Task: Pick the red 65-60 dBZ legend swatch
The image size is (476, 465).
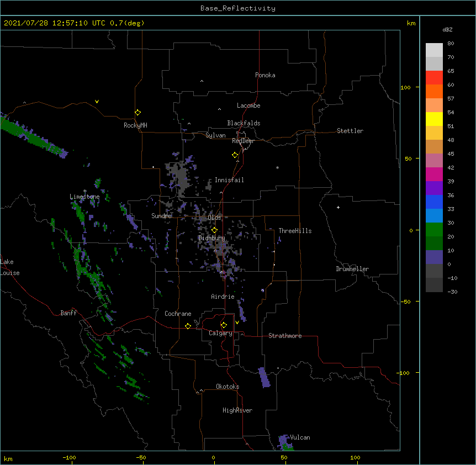Action: pos(434,78)
